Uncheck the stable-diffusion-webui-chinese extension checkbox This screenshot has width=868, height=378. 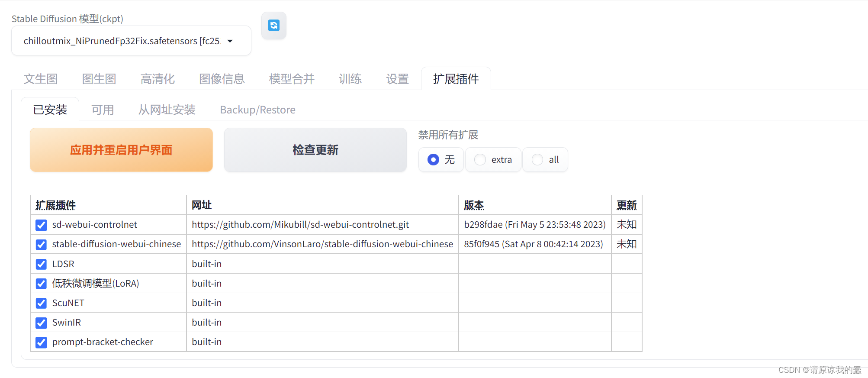(41, 245)
